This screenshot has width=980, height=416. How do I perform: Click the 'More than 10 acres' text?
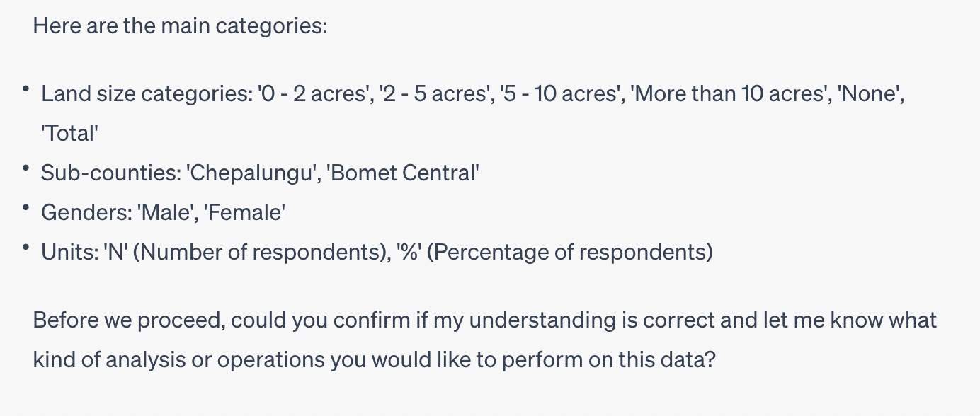[727, 93]
